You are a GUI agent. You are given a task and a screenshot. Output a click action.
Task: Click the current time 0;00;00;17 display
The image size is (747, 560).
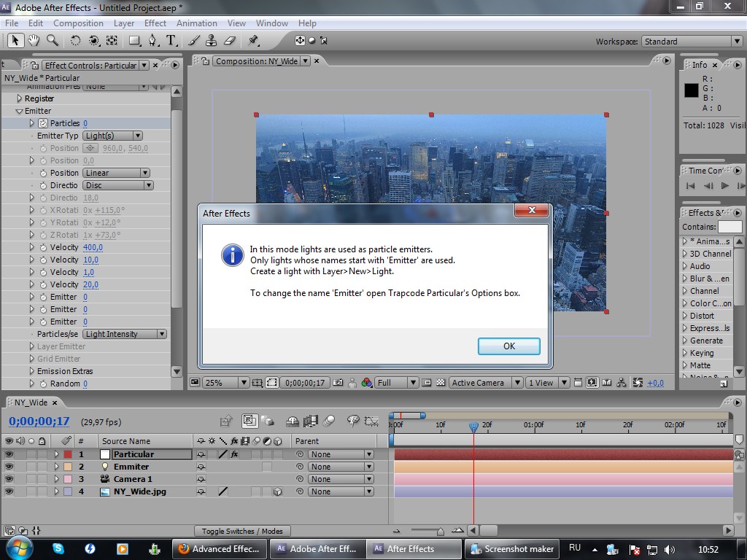(x=39, y=421)
